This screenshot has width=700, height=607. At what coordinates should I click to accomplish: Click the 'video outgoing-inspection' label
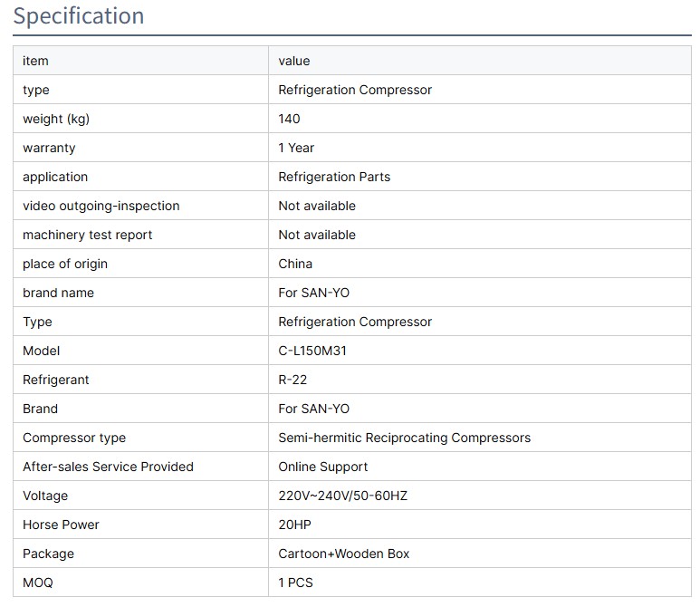101,206
